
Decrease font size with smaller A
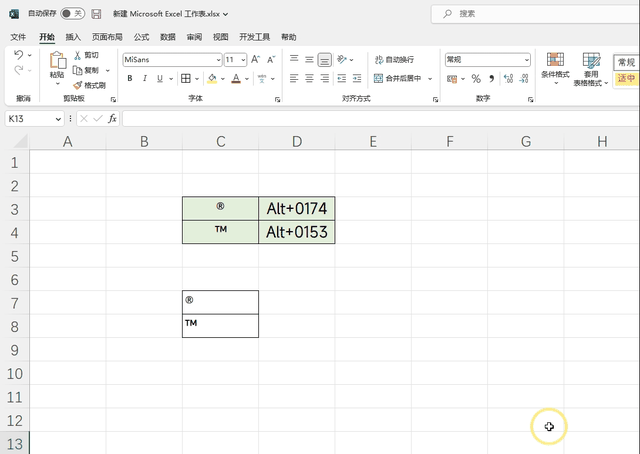click(271, 60)
